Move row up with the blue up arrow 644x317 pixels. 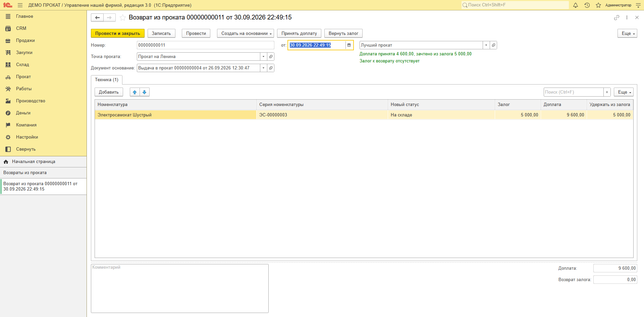click(135, 92)
